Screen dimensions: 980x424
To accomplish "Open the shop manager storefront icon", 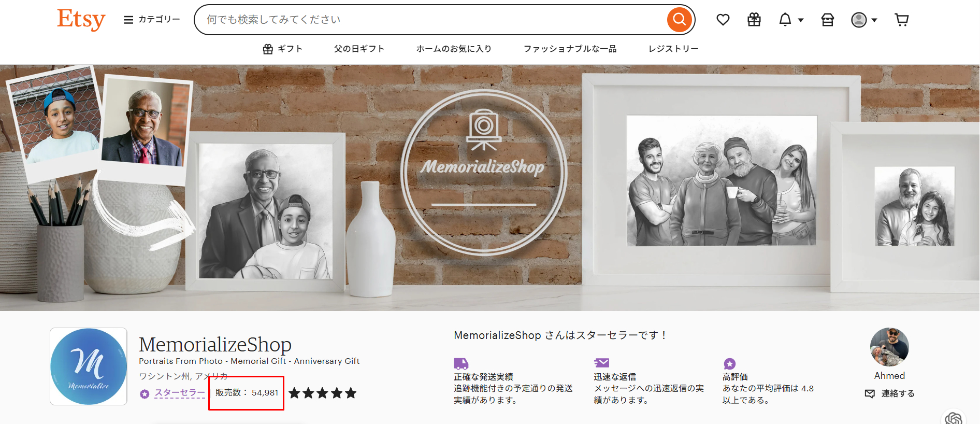I will [x=827, y=20].
